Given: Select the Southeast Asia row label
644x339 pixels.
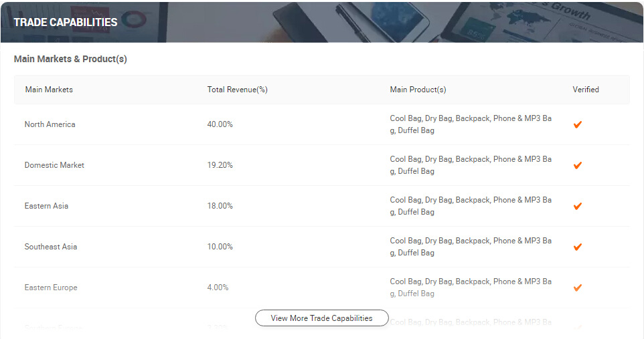Looking at the screenshot, I should (x=51, y=247).
